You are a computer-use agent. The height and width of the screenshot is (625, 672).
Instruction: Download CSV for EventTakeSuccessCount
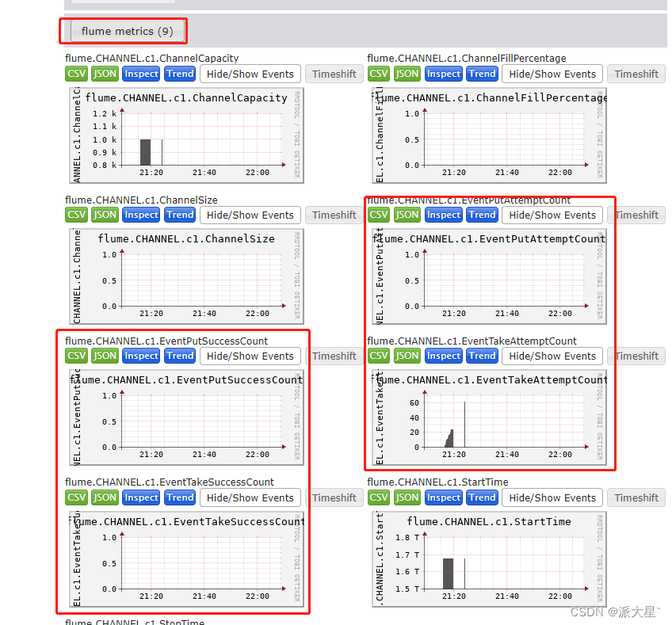pyautogui.click(x=77, y=497)
